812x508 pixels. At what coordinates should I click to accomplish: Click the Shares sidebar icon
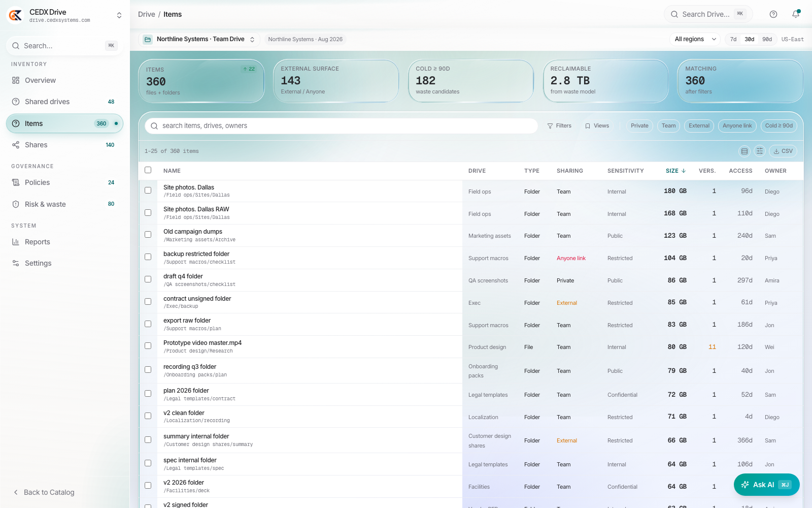click(16, 145)
